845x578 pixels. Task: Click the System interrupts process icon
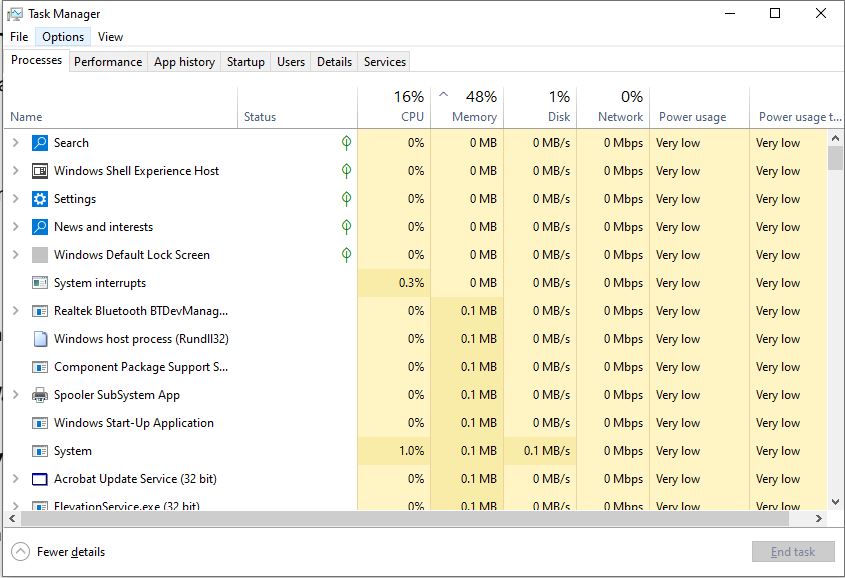tap(40, 283)
